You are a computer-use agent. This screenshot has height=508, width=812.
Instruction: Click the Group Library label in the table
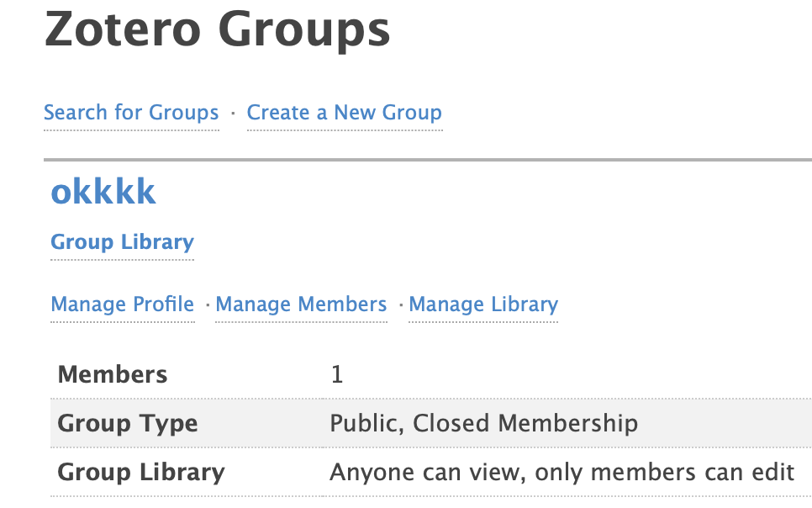click(x=141, y=473)
